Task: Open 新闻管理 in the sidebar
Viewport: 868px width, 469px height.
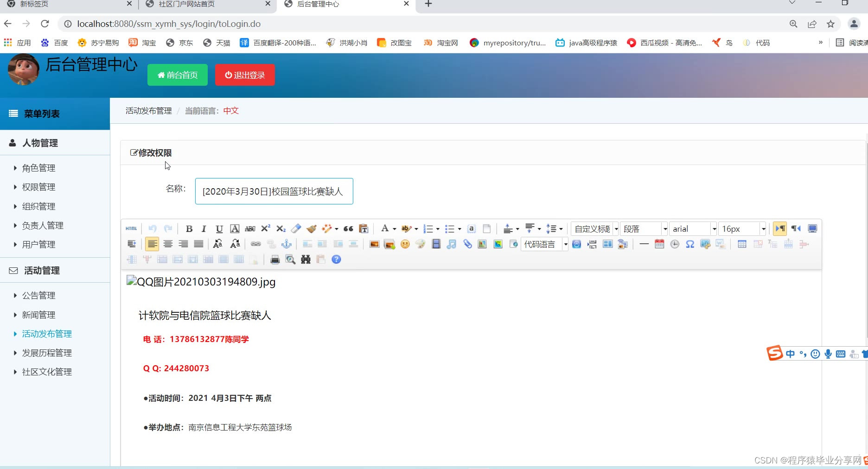Action: tap(38, 315)
